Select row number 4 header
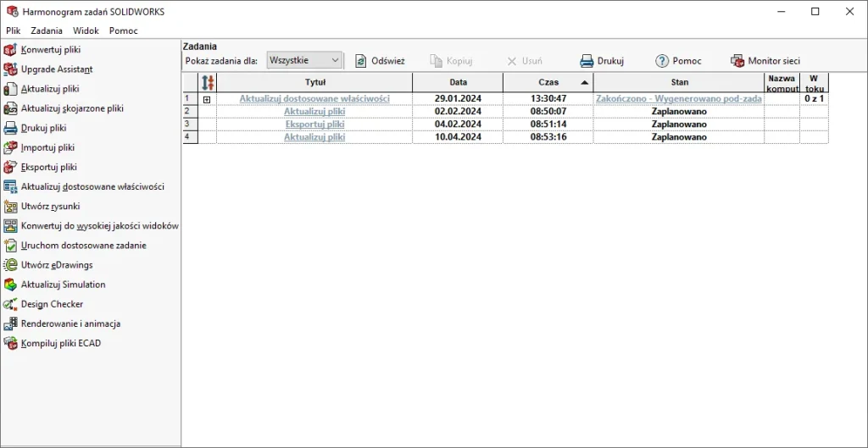This screenshot has width=868, height=448. click(191, 136)
